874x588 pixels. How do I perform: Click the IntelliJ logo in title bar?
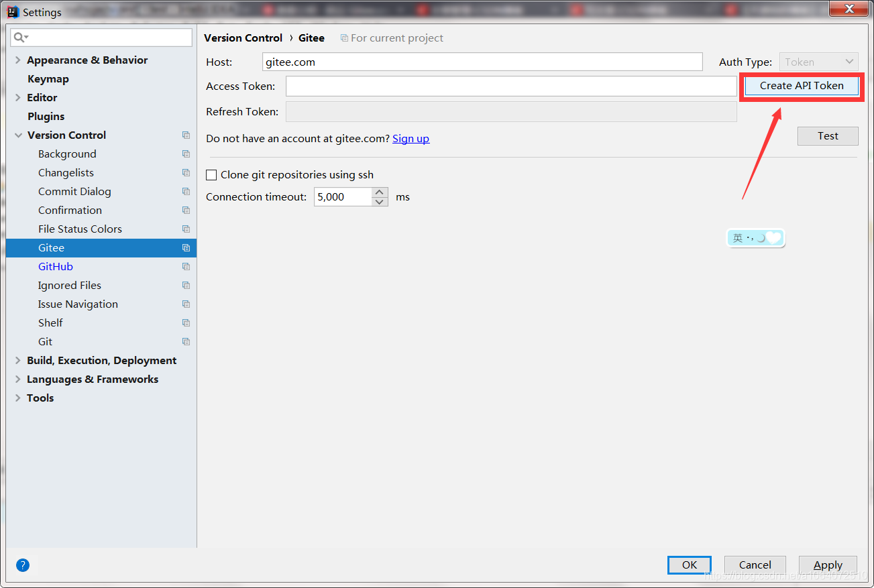click(x=13, y=12)
